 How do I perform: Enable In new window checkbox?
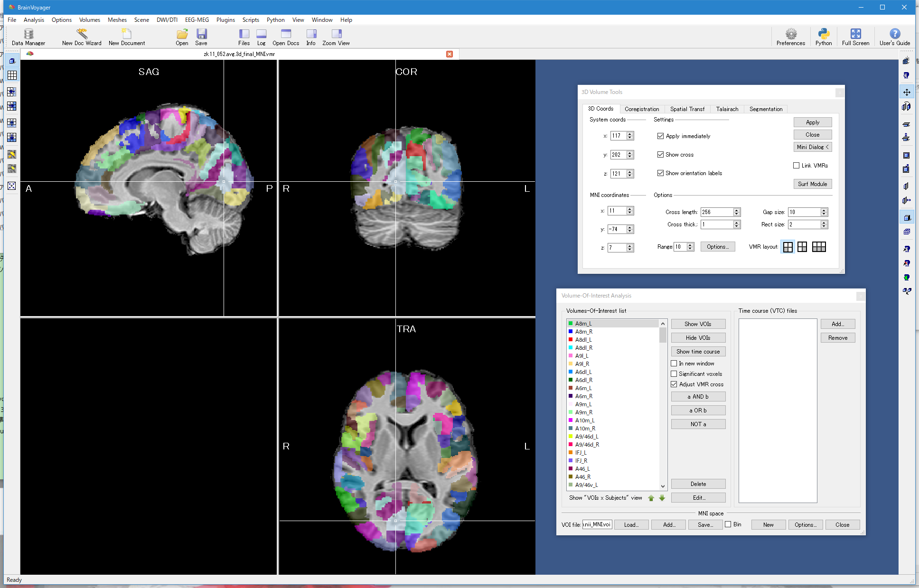[674, 364]
